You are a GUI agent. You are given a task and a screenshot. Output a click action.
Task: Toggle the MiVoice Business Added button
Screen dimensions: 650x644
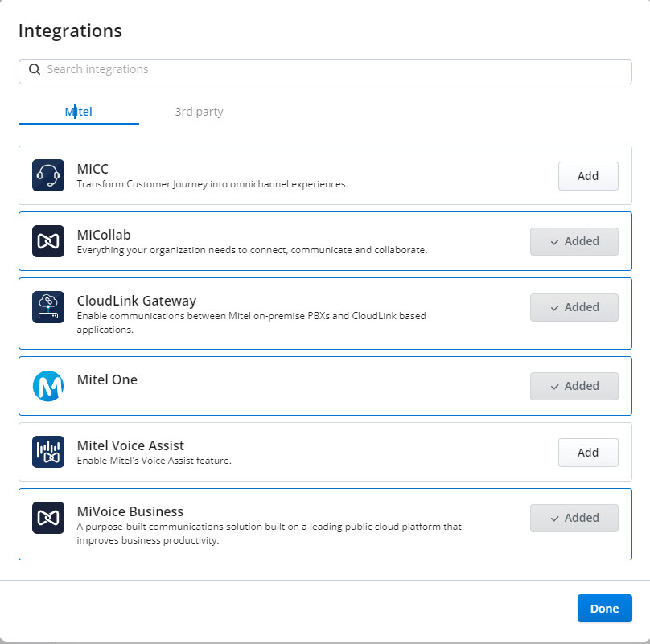pos(574,518)
